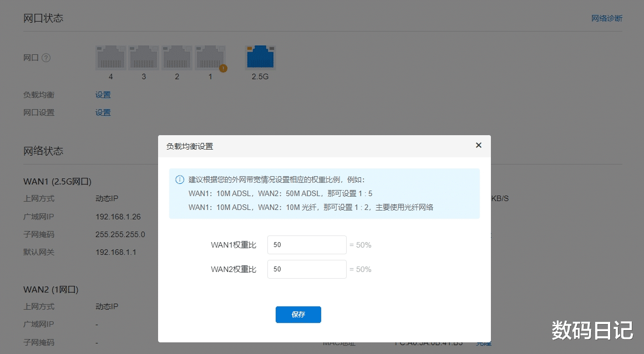Click the LAN port 4 icon
Viewport: 644px width, 354px height.
tap(111, 58)
